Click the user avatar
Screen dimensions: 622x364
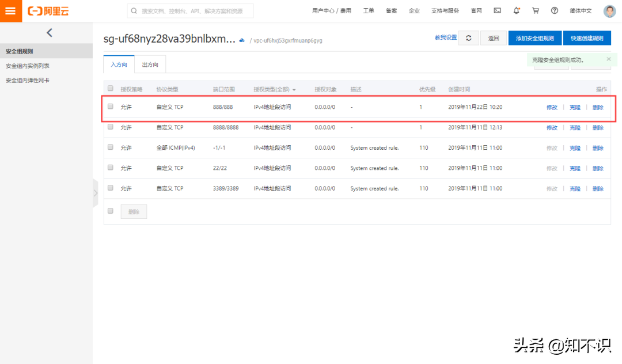coord(609,11)
